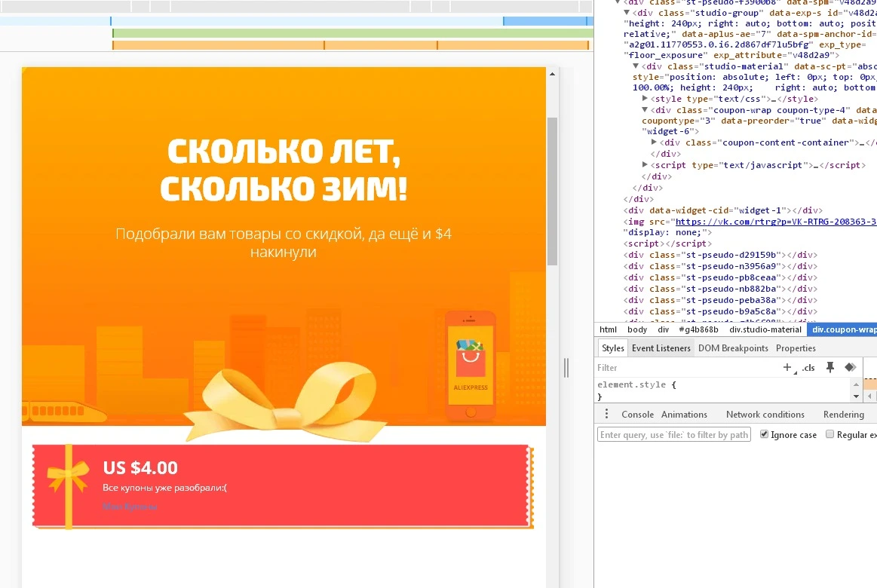Click the empty script row under the img
The image size is (877, 588).
pos(667,243)
